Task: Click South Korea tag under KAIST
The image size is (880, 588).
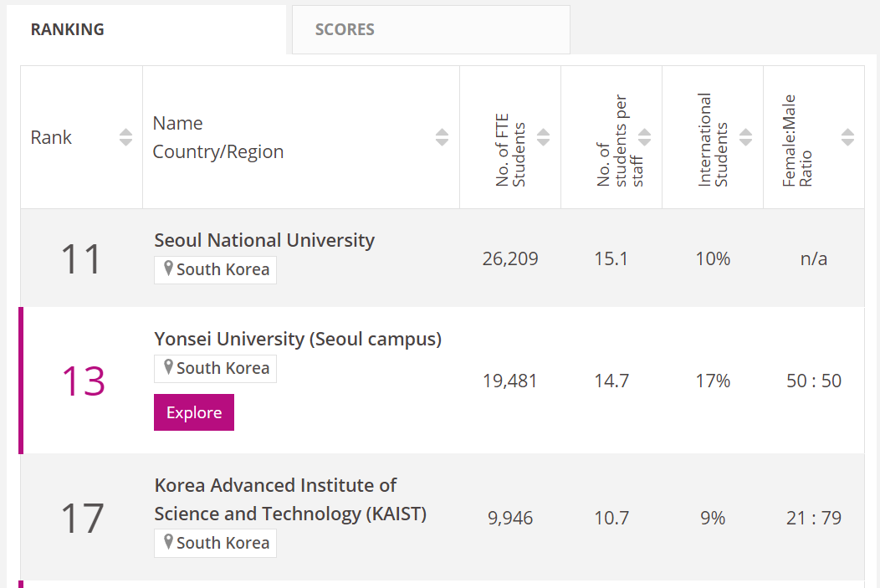Action: pos(216,543)
